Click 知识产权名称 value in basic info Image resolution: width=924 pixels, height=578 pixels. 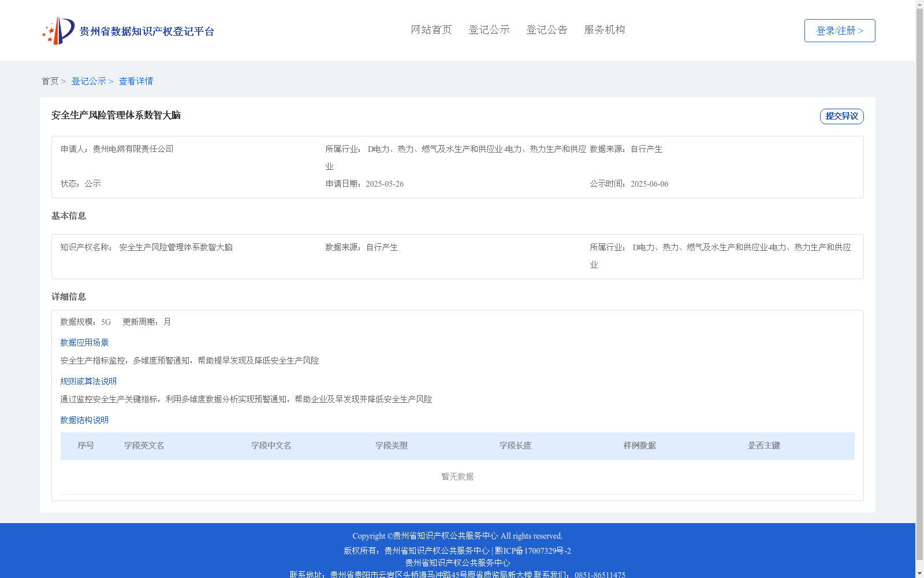click(176, 247)
